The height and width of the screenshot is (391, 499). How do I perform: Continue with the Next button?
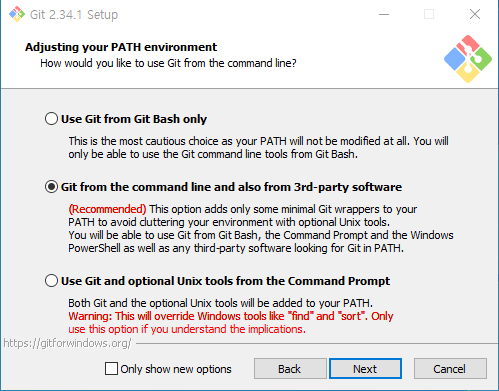(x=365, y=369)
